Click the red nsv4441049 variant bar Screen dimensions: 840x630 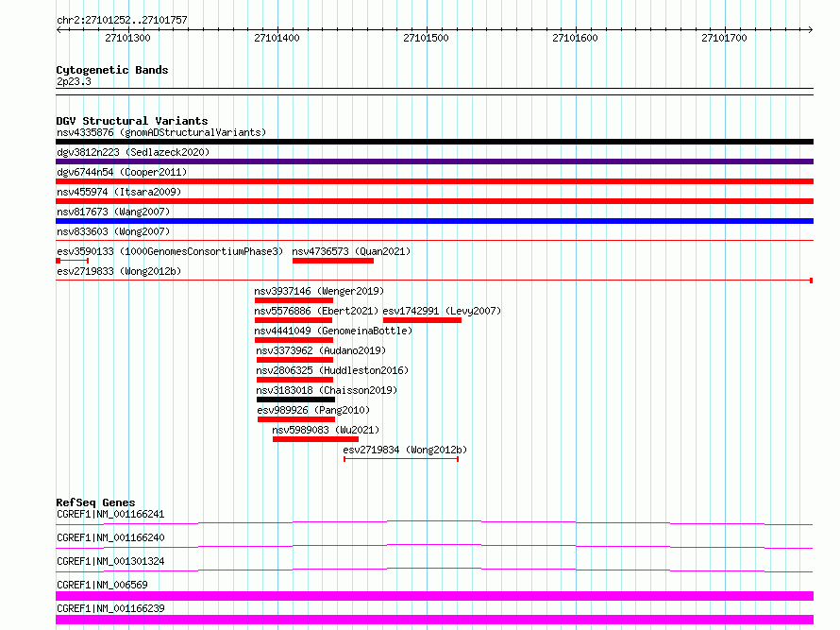click(x=294, y=340)
